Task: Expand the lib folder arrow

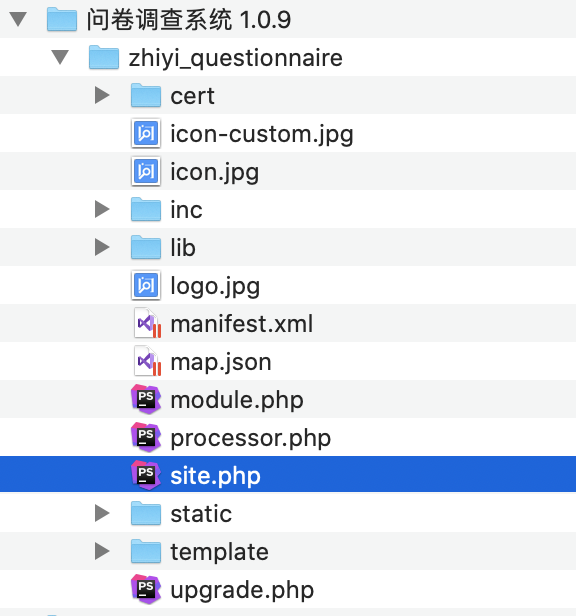Action: point(102,247)
